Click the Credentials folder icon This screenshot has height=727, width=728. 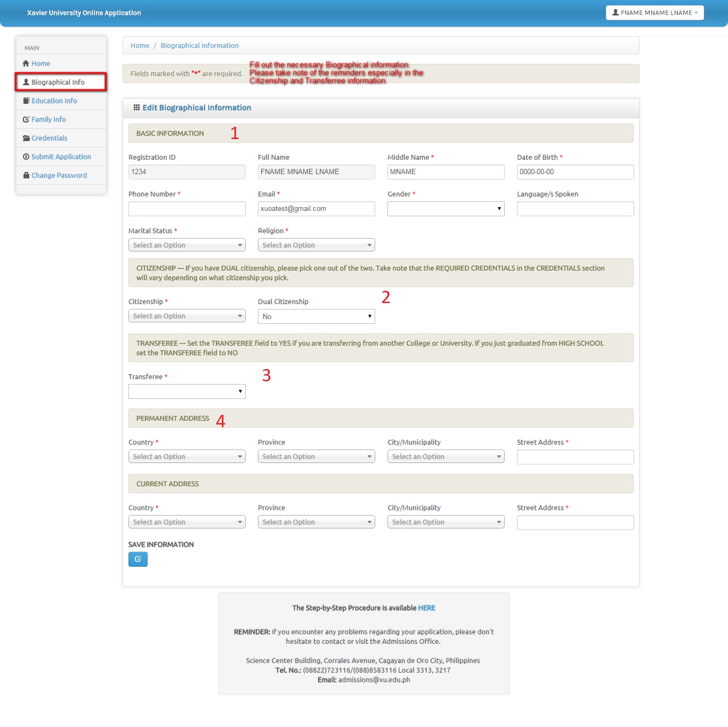pyautogui.click(x=26, y=138)
